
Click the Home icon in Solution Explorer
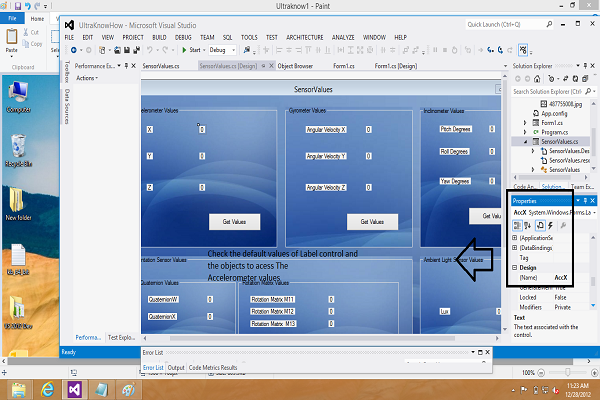(x=537, y=79)
